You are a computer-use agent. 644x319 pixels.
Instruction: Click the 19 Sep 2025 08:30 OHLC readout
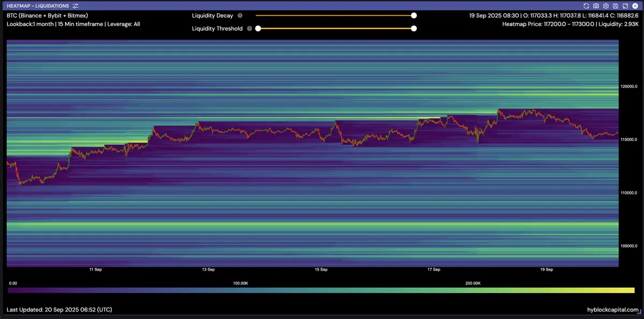pos(554,15)
